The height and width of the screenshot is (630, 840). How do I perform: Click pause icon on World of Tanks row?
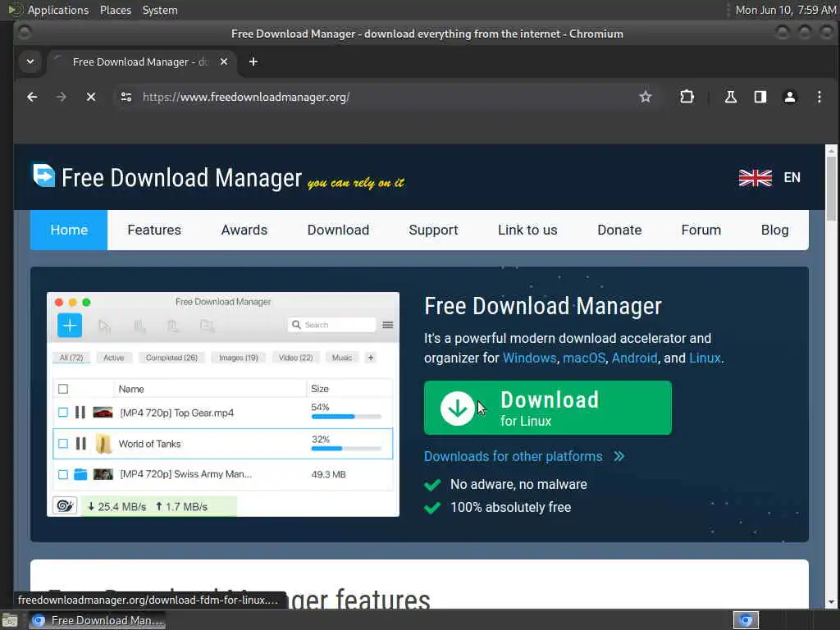(x=80, y=444)
